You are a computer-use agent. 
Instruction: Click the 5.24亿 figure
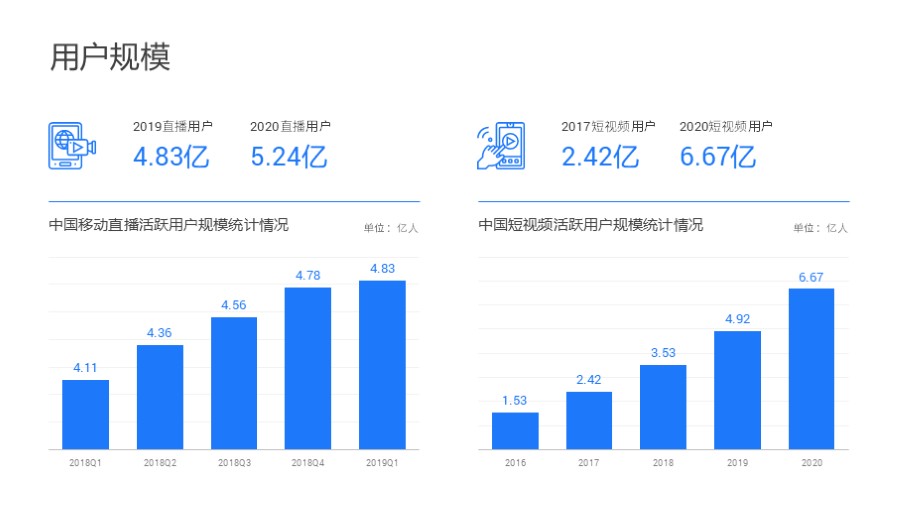pyautogui.click(x=289, y=157)
